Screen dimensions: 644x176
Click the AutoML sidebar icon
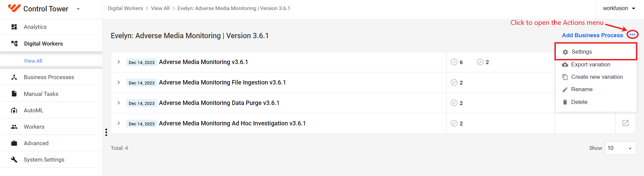click(x=14, y=110)
